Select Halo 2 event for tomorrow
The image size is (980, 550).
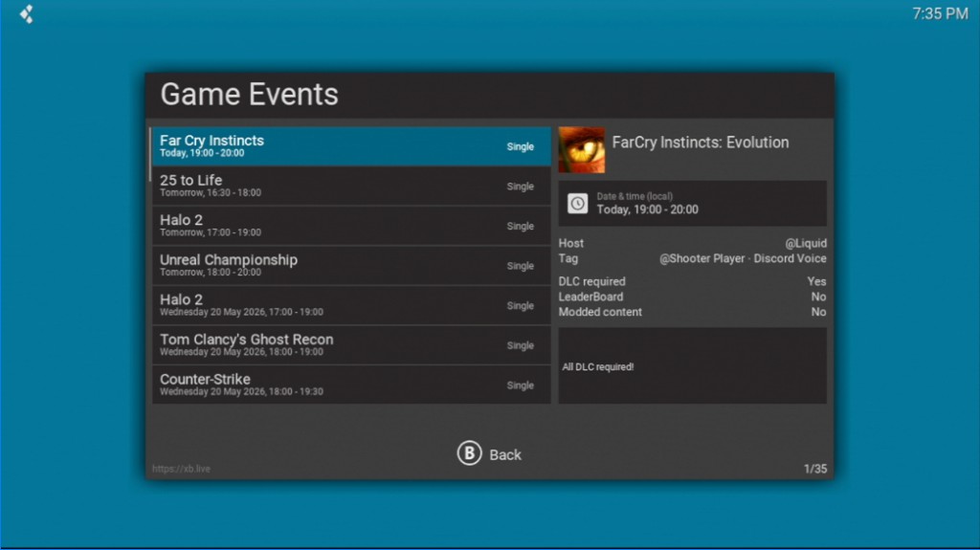click(352, 226)
